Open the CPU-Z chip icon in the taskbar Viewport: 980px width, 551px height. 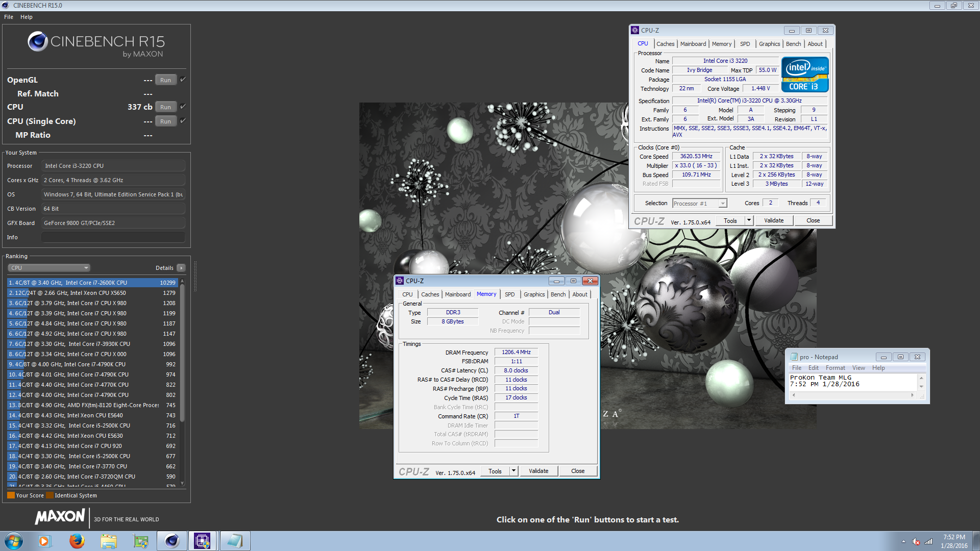pos(203,541)
